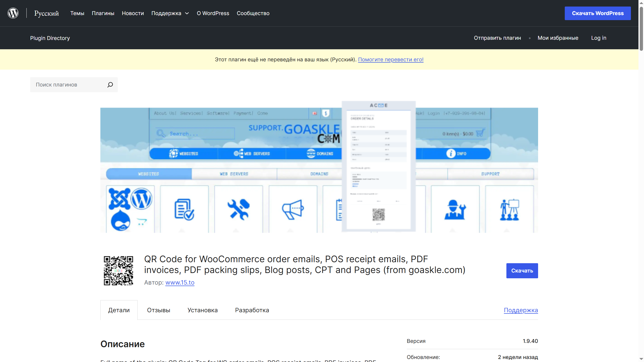Open О WordPress menu item
644x362 pixels.
(213, 13)
